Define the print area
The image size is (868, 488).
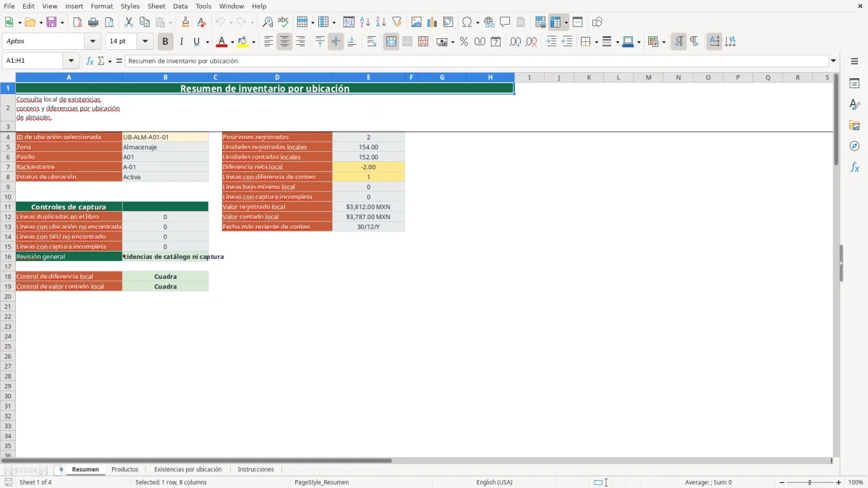click(x=540, y=22)
